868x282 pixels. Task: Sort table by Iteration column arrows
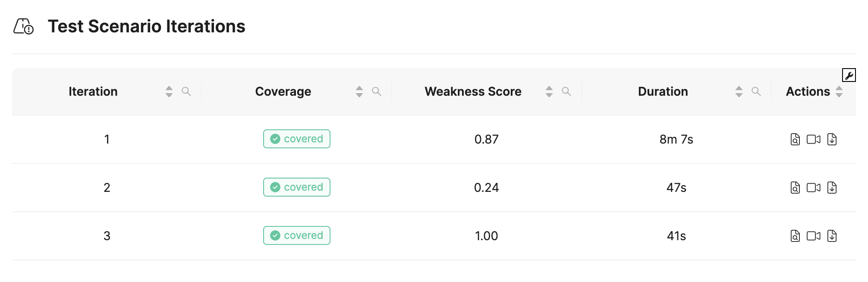[169, 91]
